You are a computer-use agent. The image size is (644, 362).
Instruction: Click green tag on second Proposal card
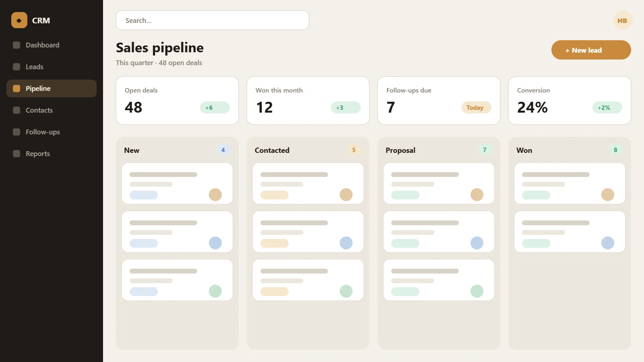405,243
